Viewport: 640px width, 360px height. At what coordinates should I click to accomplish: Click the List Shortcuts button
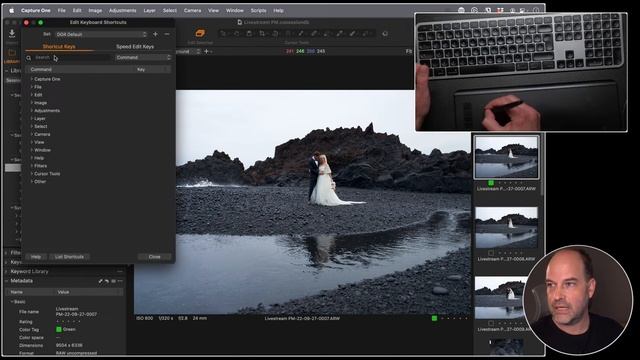[x=69, y=257]
